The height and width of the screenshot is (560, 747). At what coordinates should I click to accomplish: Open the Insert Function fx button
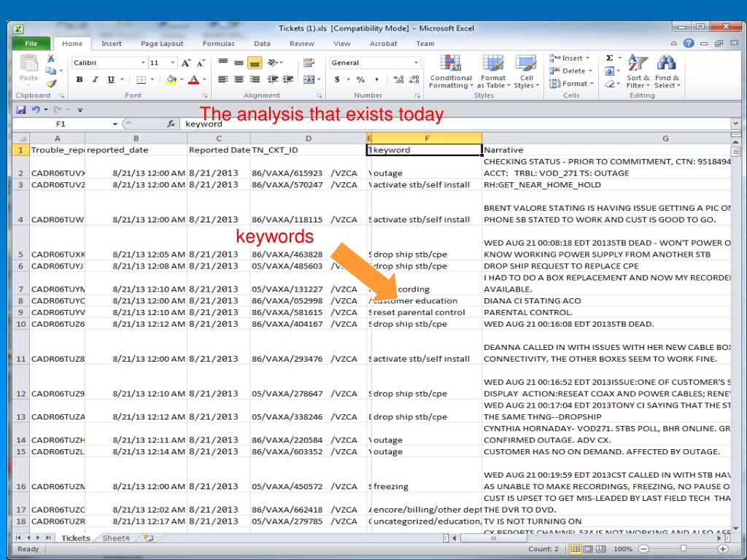pos(171,124)
